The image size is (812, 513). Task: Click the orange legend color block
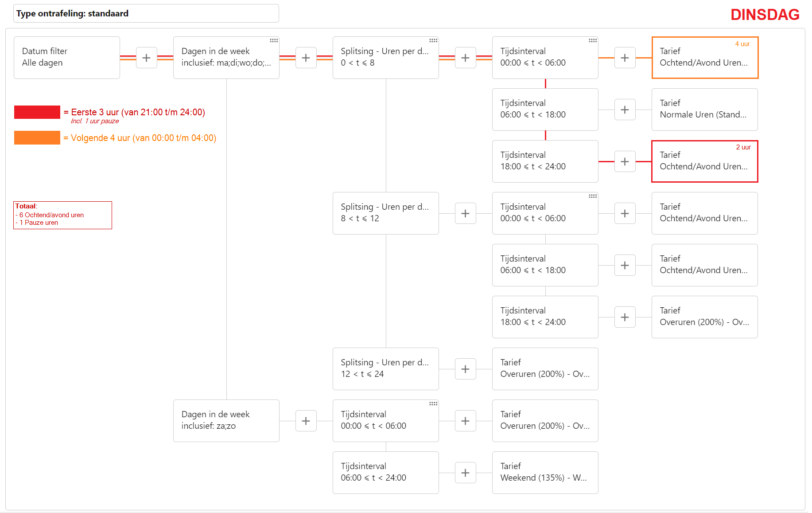pos(37,137)
